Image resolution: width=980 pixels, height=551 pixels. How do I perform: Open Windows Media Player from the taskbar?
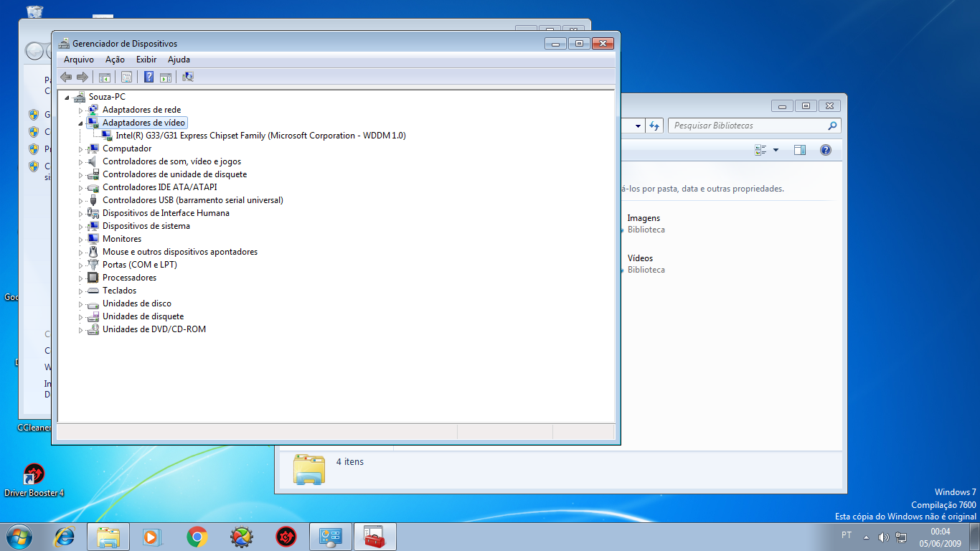click(151, 537)
